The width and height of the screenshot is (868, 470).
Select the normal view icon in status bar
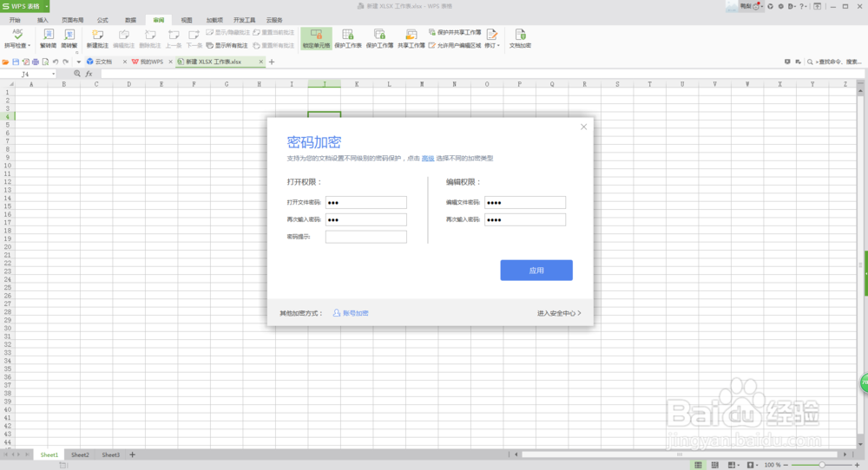point(699,465)
